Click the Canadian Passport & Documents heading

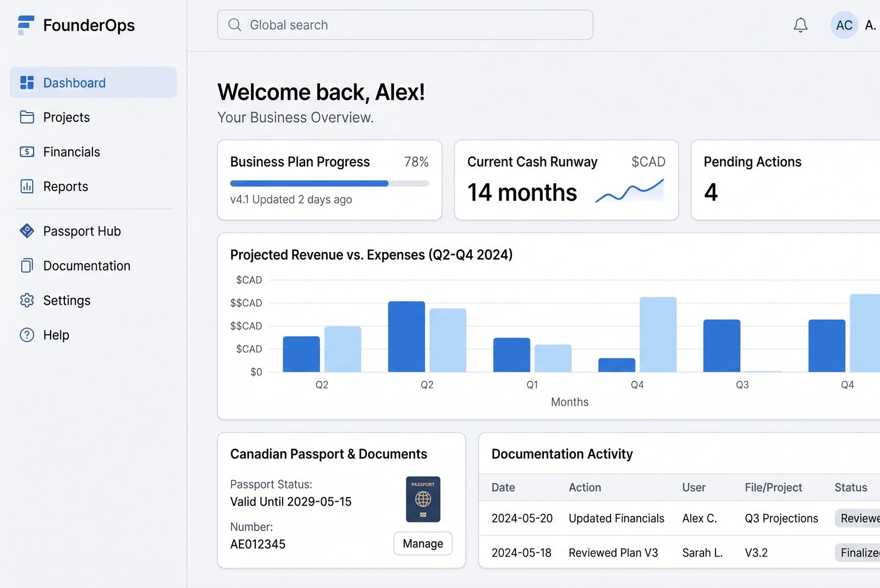pos(328,454)
